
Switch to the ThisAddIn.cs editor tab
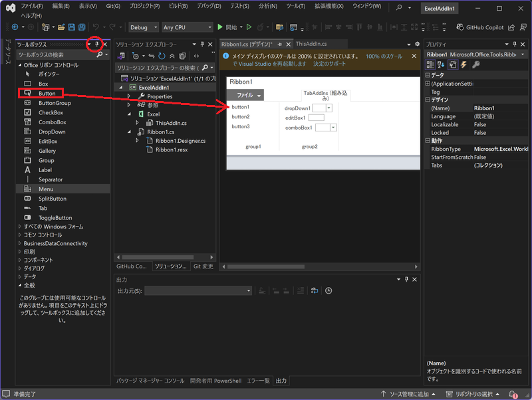311,44
